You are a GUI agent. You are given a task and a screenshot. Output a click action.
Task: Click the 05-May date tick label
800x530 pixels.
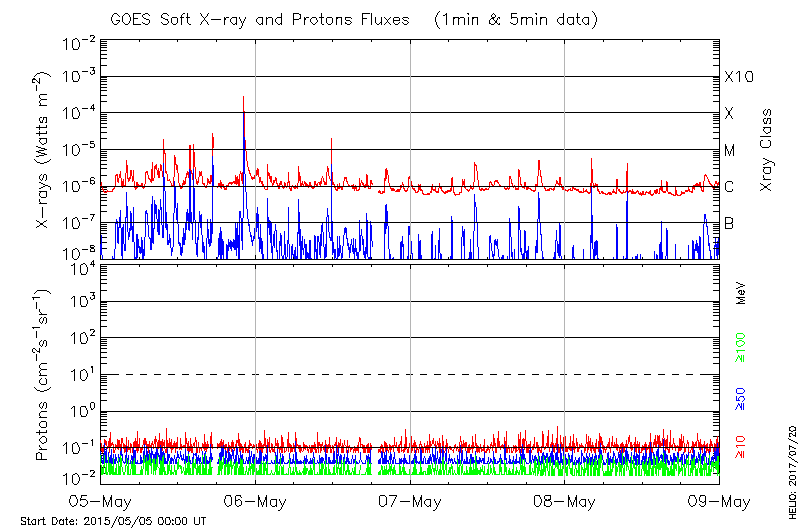(x=100, y=500)
